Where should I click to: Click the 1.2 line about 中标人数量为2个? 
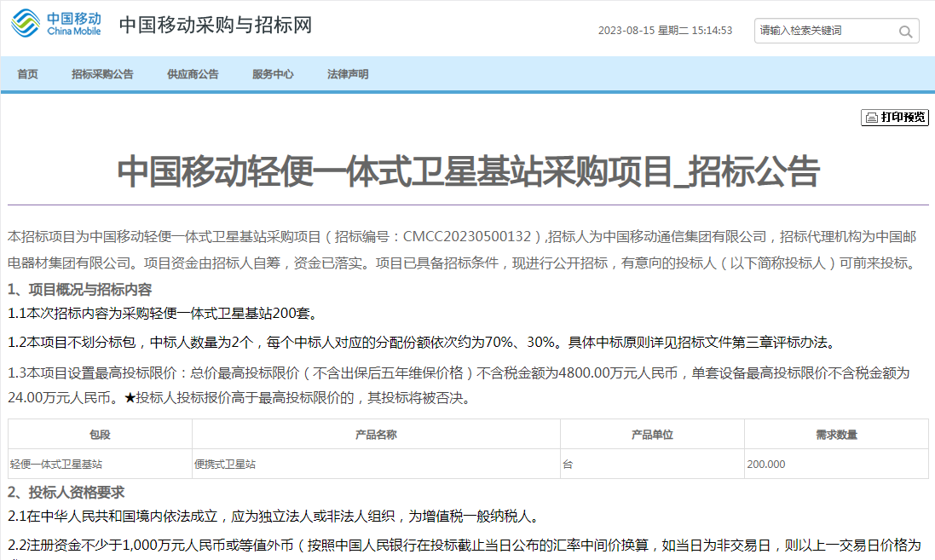point(424,343)
